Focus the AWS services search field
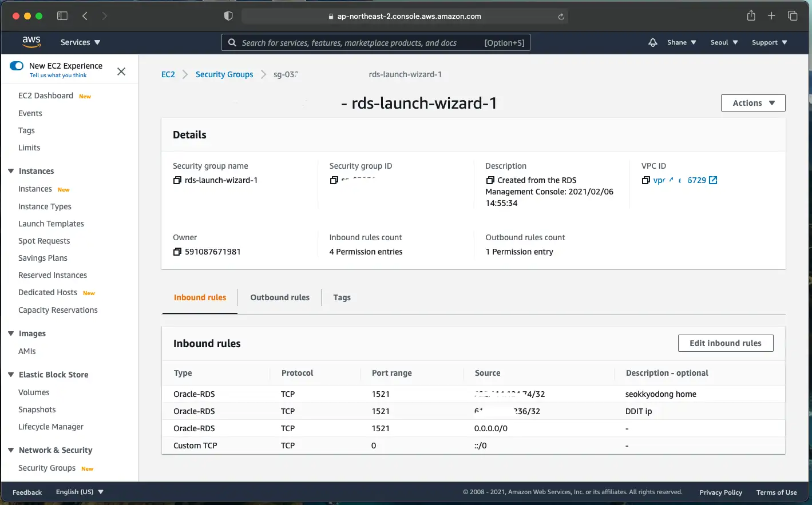Image resolution: width=812 pixels, height=505 pixels. pos(376,42)
